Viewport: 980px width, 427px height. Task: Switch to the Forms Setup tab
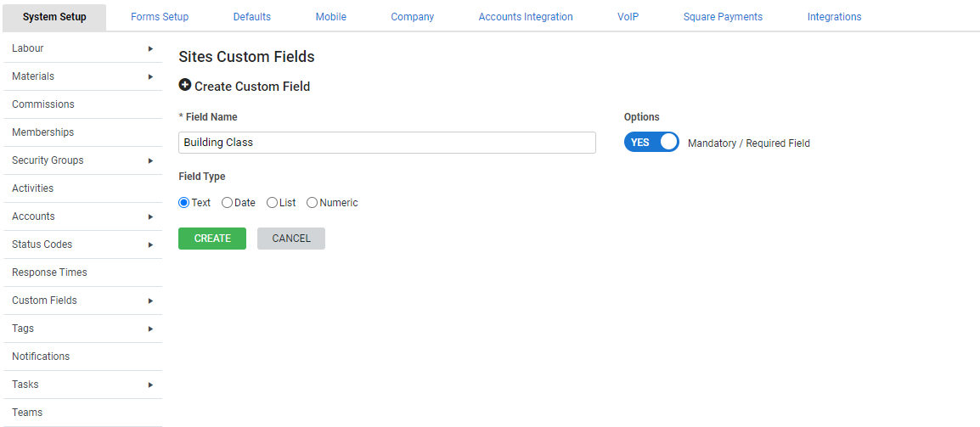click(x=160, y=17)
